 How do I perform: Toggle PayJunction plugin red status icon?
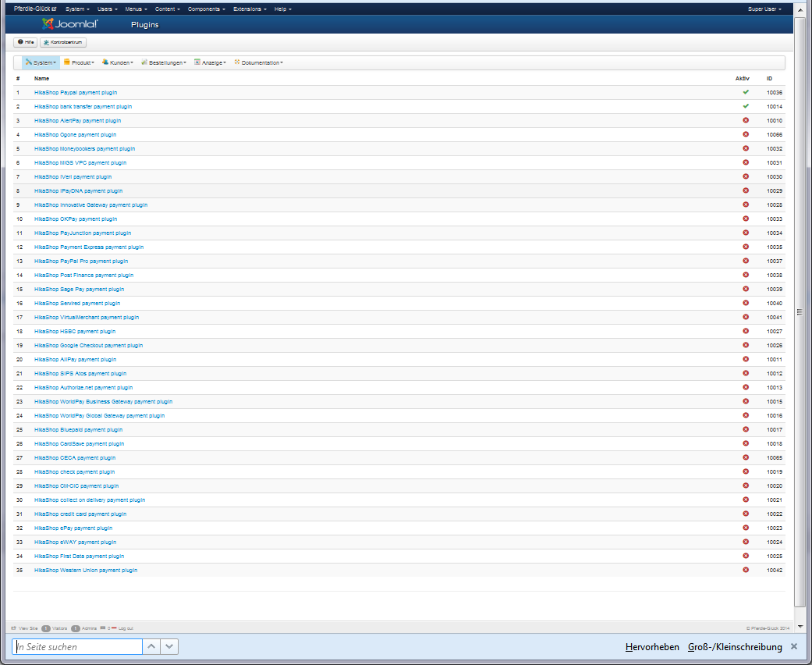click(x=746, y=233)
